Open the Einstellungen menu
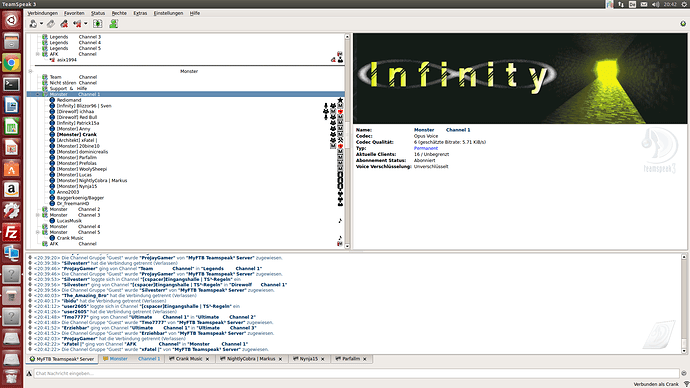This screenshot has height=388, width=690. [168, 13]
